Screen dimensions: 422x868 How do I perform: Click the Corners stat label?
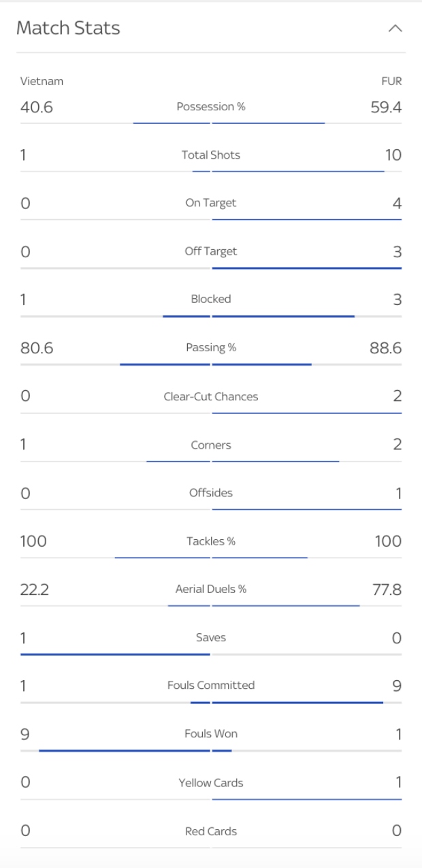[x=211, y=445]
